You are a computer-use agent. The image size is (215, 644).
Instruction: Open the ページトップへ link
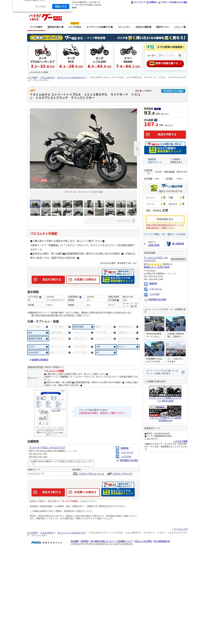click(181, 529)
